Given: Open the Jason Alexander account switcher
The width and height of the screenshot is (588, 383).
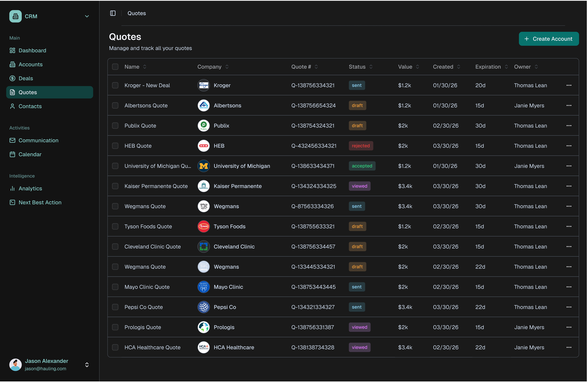Looking at the screenshot, I should (x=87, y=365).
